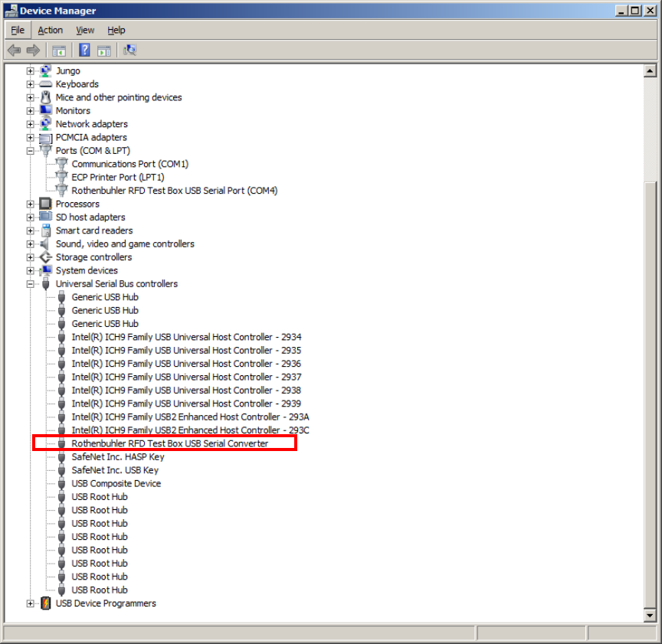This screenshot has width=662, height=644.
Task: Select Intel ICH9 USB Universal Host Controller - 2934
Action: pyautogui.click(x=186, y=337)
